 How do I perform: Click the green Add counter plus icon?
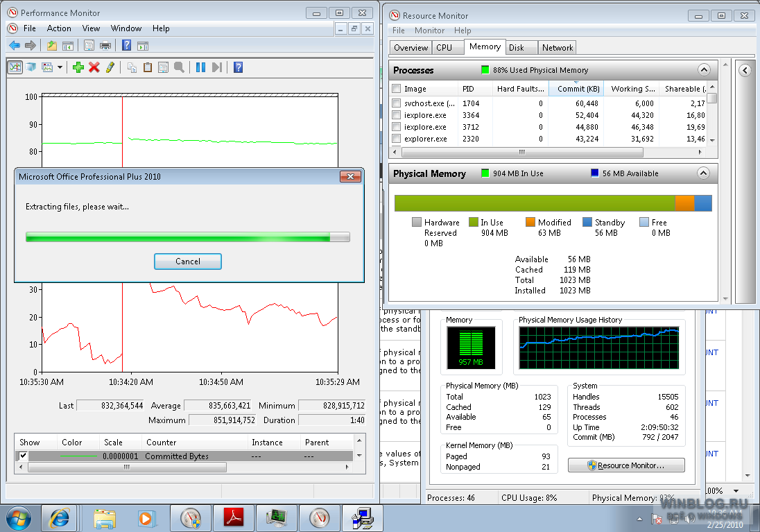(x=78, y=67)
